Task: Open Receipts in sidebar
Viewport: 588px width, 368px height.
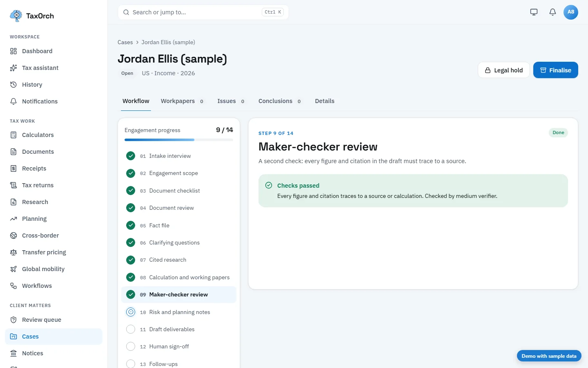Action: pos(53,168)
